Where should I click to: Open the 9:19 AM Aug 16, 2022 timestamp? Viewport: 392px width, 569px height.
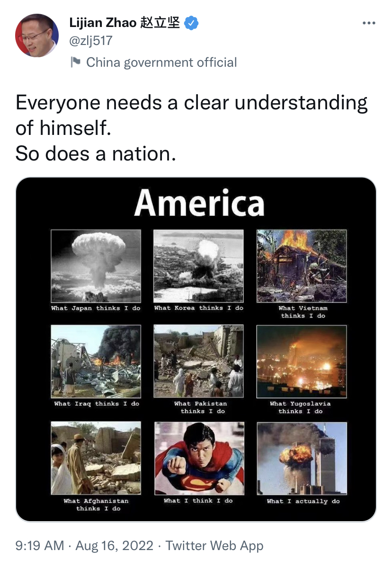tap(85, 545)
